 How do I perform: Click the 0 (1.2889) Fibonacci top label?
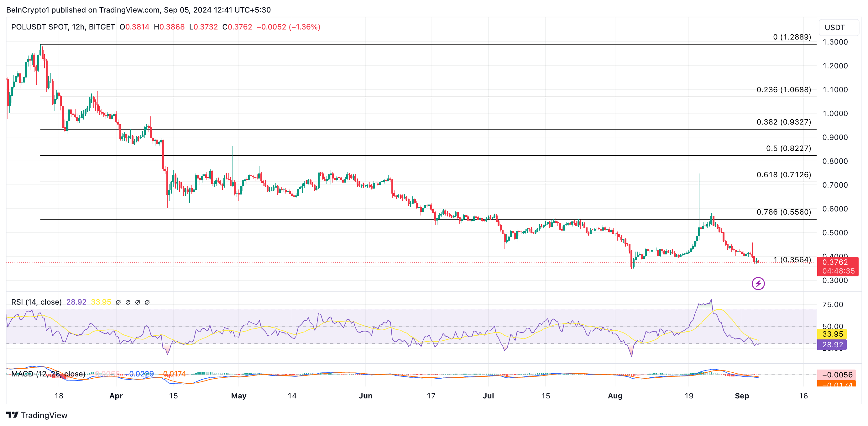(792, 37)
